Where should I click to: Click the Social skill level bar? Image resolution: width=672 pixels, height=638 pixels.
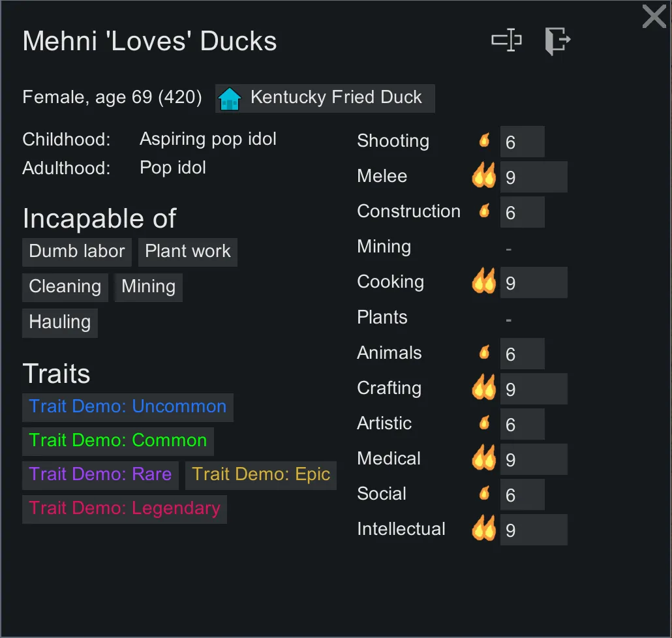pyautogui.click(x=522, y=494)
